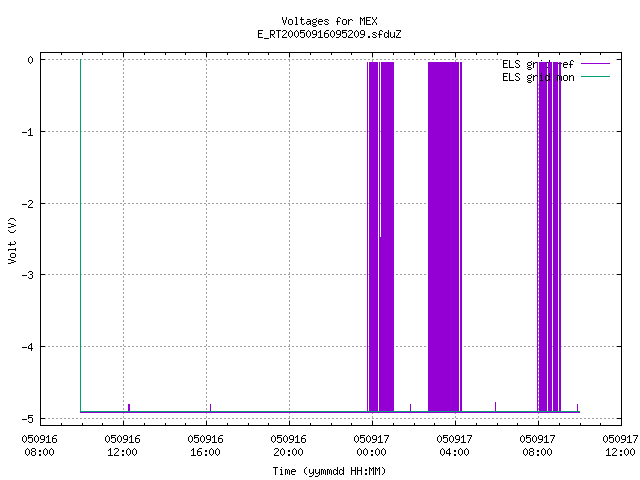
Task: Click y-axis tick label -4
Action: click(27, 347)
